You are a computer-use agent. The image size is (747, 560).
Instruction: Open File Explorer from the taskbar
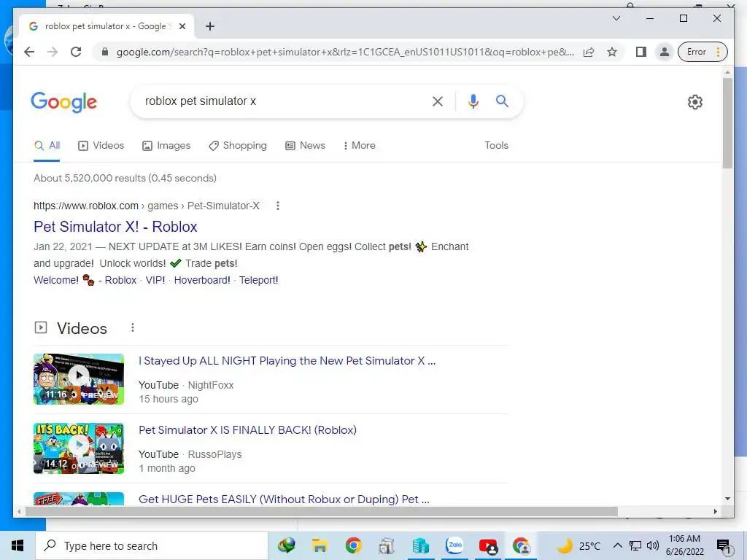pyautogui.click(x=320, y=545)
